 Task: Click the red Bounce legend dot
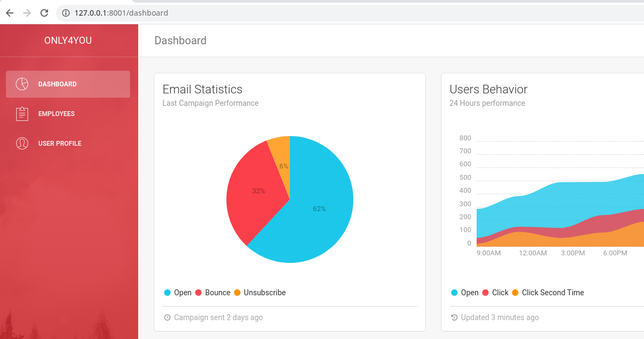(198, 293)
